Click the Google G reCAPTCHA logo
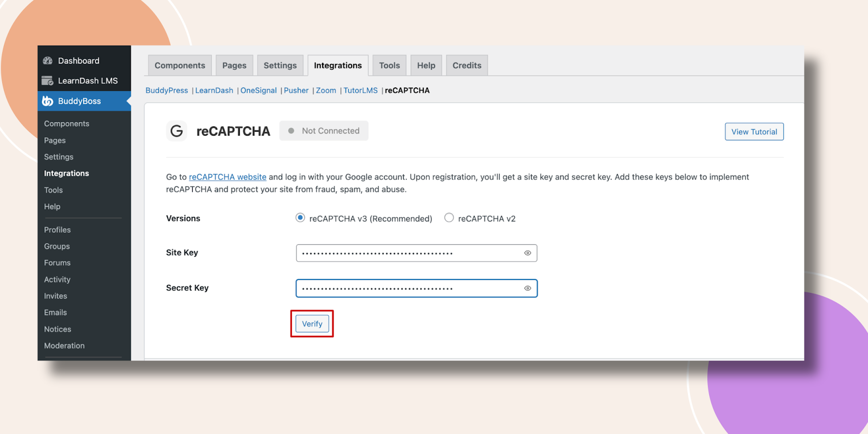Image resolution: width=868 pixels, height=434 pixels. pyautogui.click(x=176, y=131)
